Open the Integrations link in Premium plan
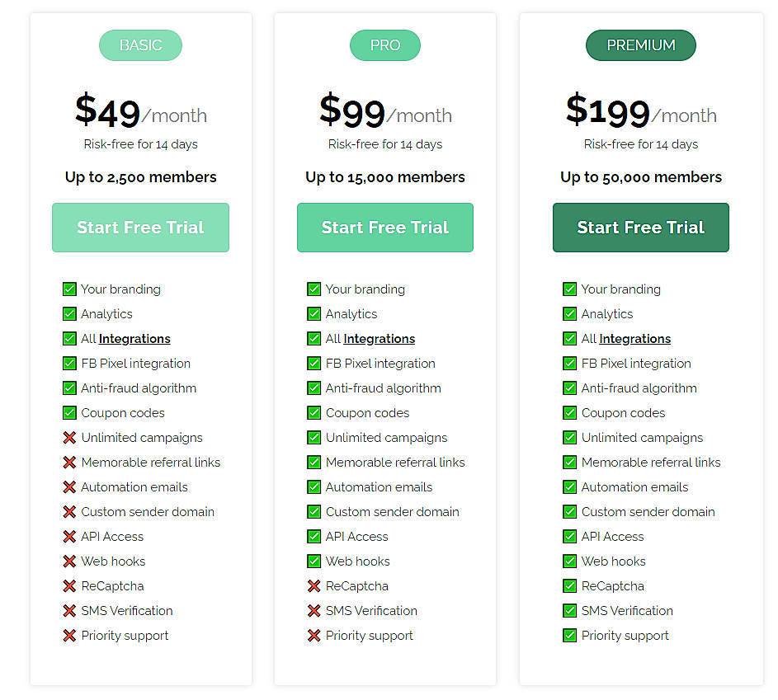The height and width of the screenshot is (700, 778). tap(635, 338)
